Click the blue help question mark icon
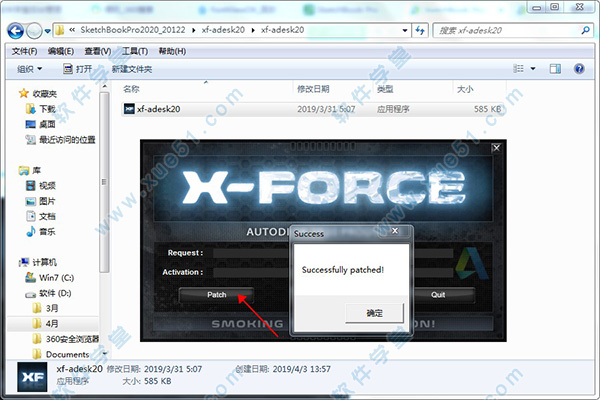This screenshot has width=600, height=400. [x=579, y=69]
